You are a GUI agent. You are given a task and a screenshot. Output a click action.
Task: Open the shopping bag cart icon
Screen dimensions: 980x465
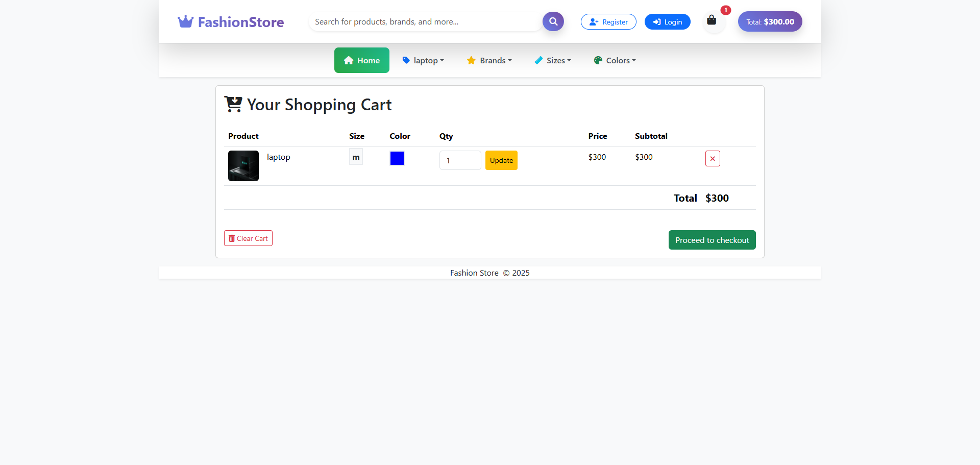(x=712, y=20)
